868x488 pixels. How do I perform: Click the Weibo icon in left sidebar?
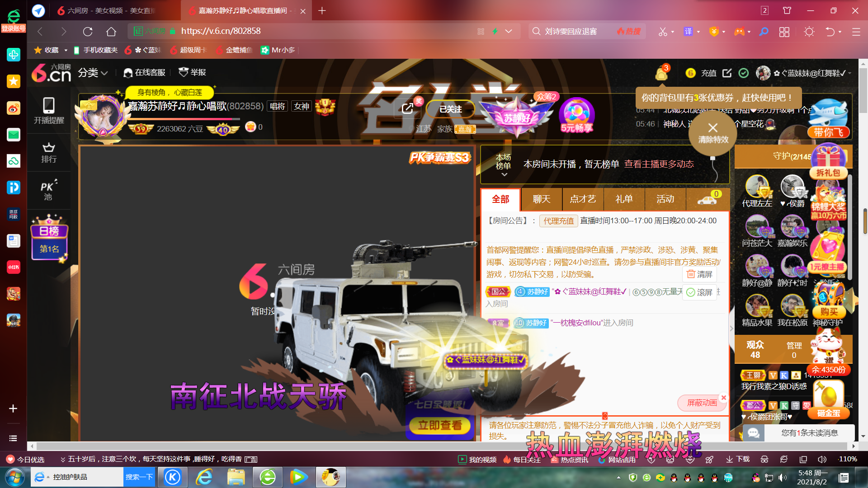pos(14,108)
